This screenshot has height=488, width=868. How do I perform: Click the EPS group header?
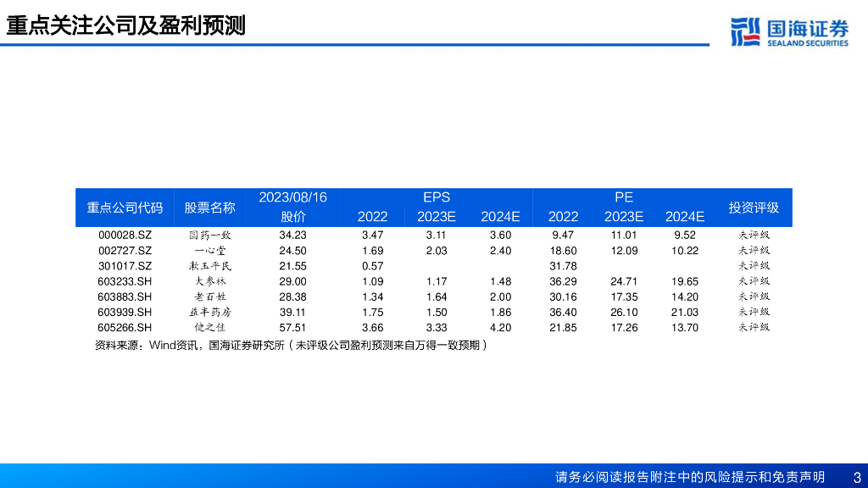437,197
